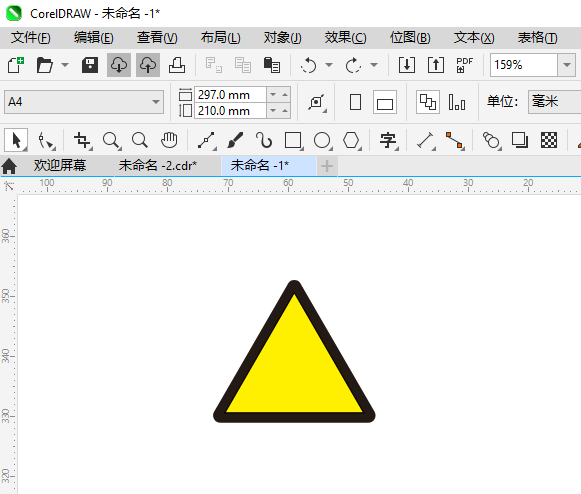Select the Crop tool
581x494 pixels.
82,141
